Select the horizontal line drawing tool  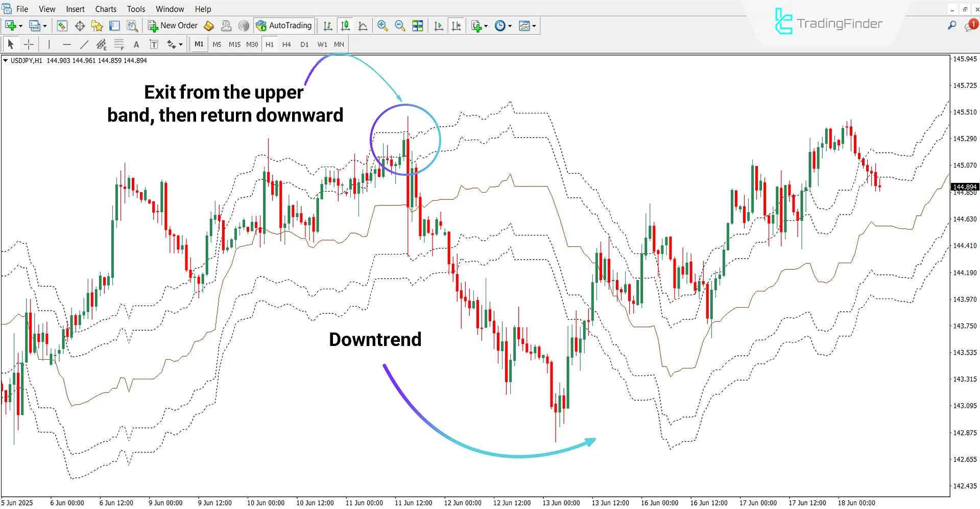(x=67, y=44)
